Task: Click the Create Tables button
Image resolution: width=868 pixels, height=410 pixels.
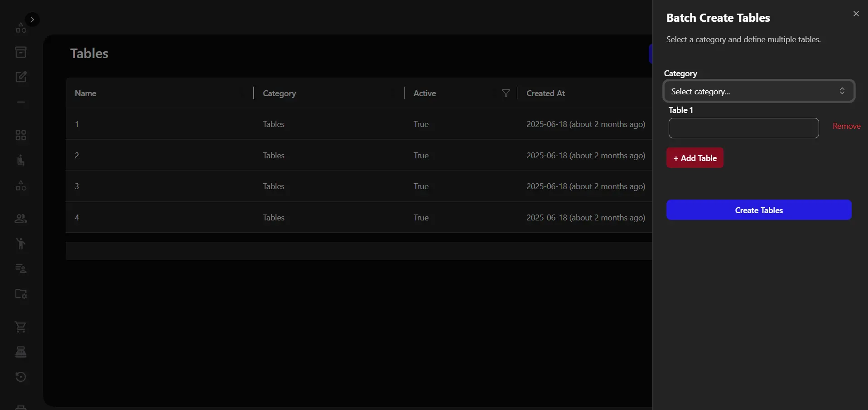Action: (758, 210)
